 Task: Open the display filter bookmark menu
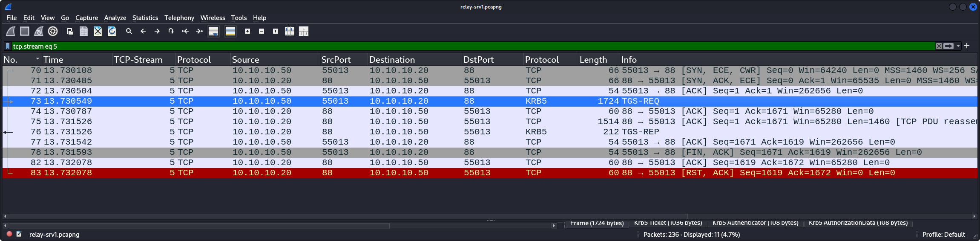8,46
